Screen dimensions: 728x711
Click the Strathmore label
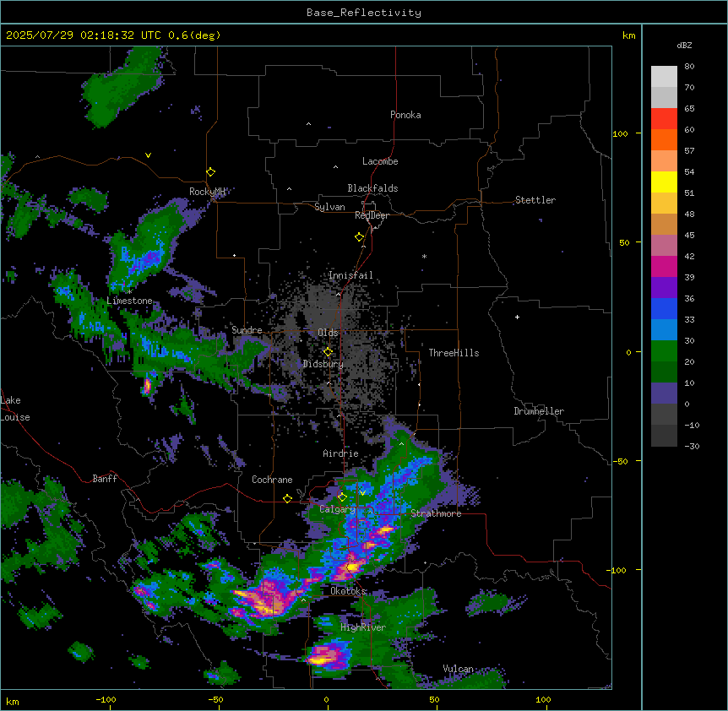click(436, 513)
